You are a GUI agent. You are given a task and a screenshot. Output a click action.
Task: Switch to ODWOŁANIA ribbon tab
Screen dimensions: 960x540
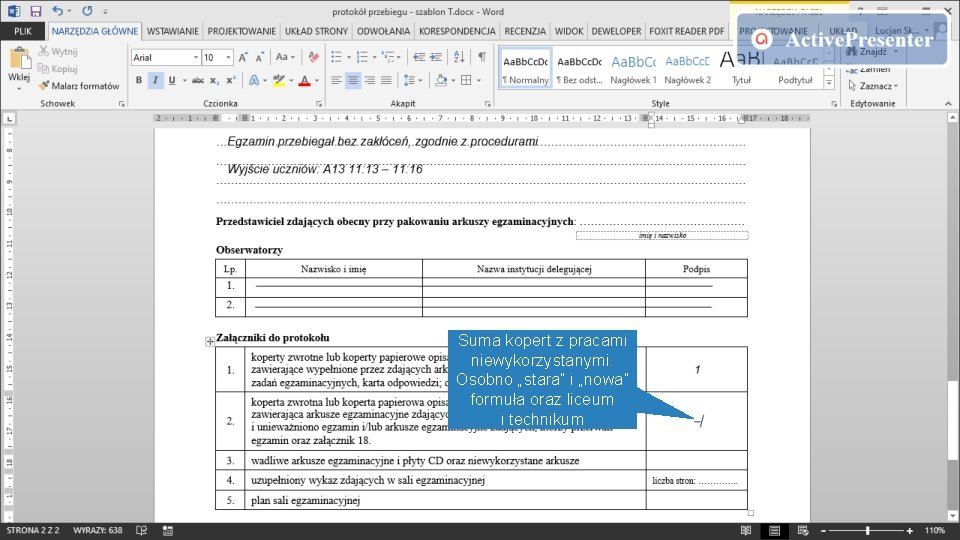(383, 31)
